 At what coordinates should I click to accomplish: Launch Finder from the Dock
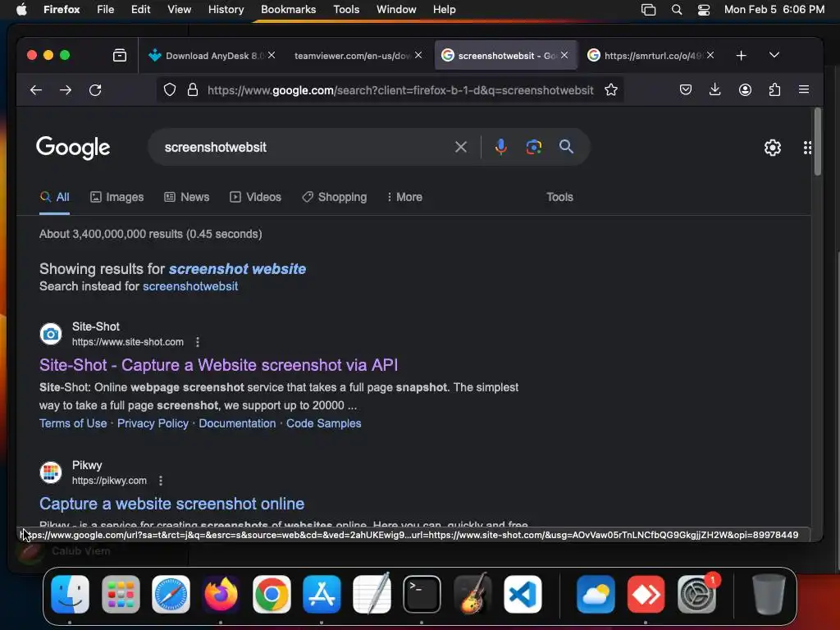(x=71, y=594)
